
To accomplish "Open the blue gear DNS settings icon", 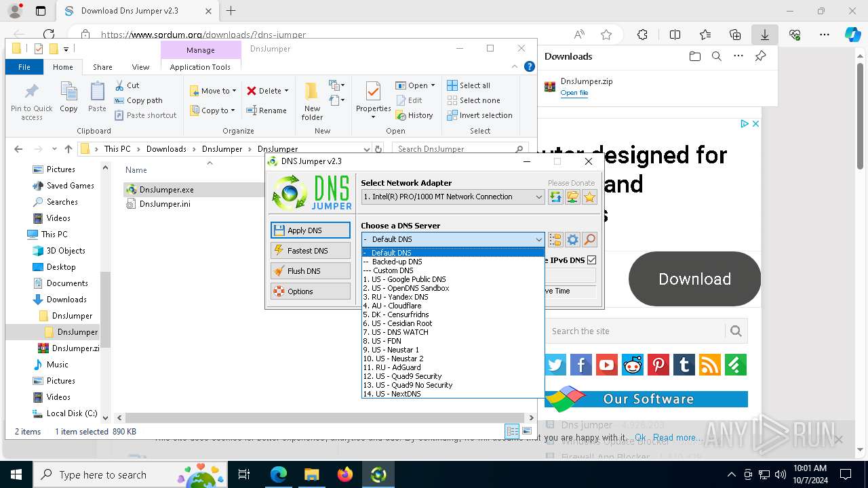I will coord(572,239).
